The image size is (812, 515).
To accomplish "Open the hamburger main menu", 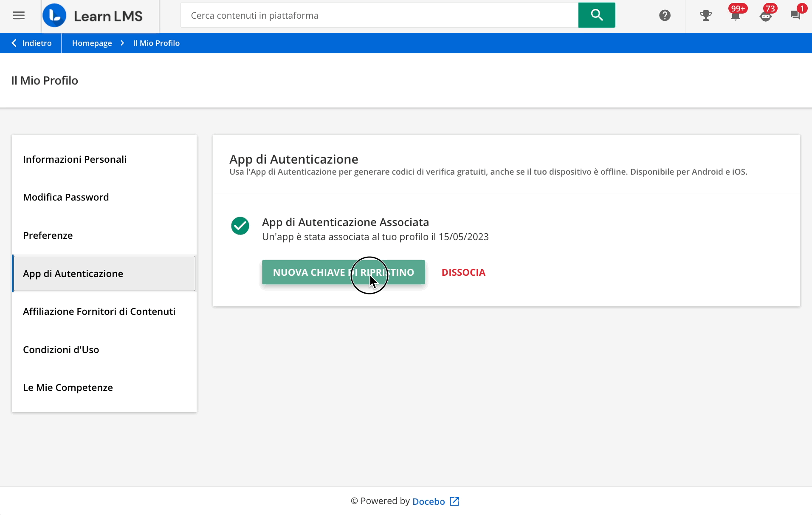I will [19, 16].
